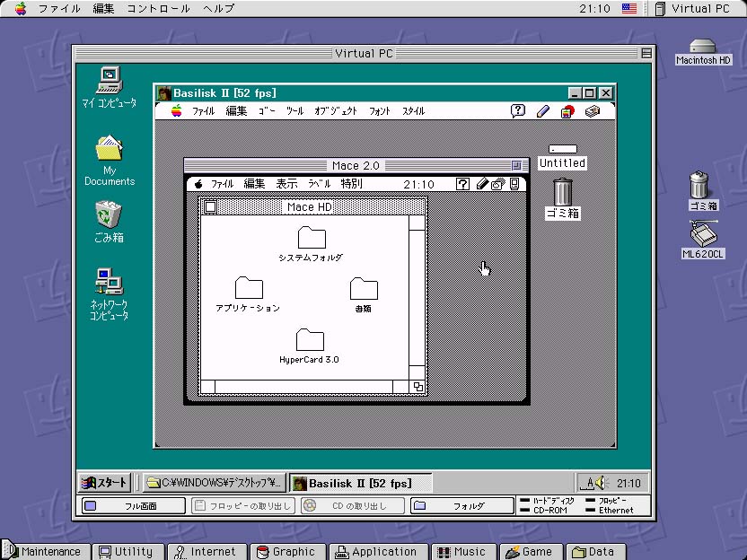This screenshot has height=560, width=747.
Task: Select the ゴミ箱 trash below the Untitled disk
Action: [563, 199]
